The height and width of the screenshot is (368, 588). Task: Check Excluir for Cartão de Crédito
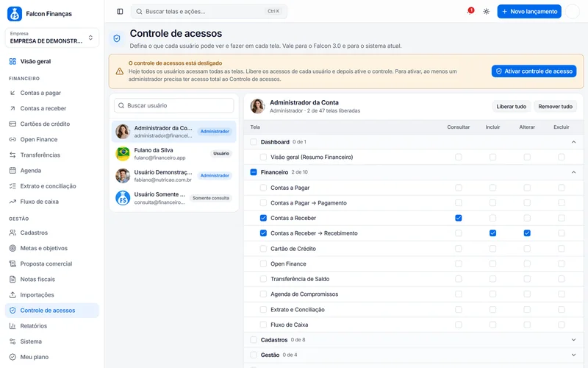[x=562, y=249]
